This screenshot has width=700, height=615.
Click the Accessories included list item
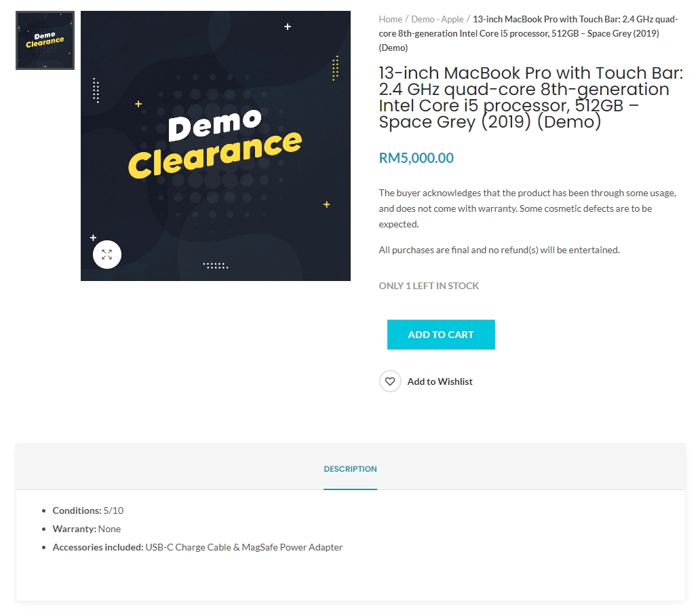pyautogui.click(x=197, y=547)
